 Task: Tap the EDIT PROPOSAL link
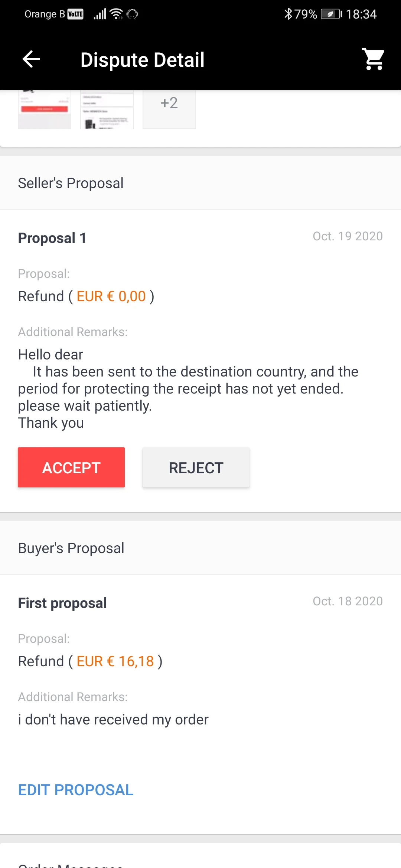[x=76, y=790]
